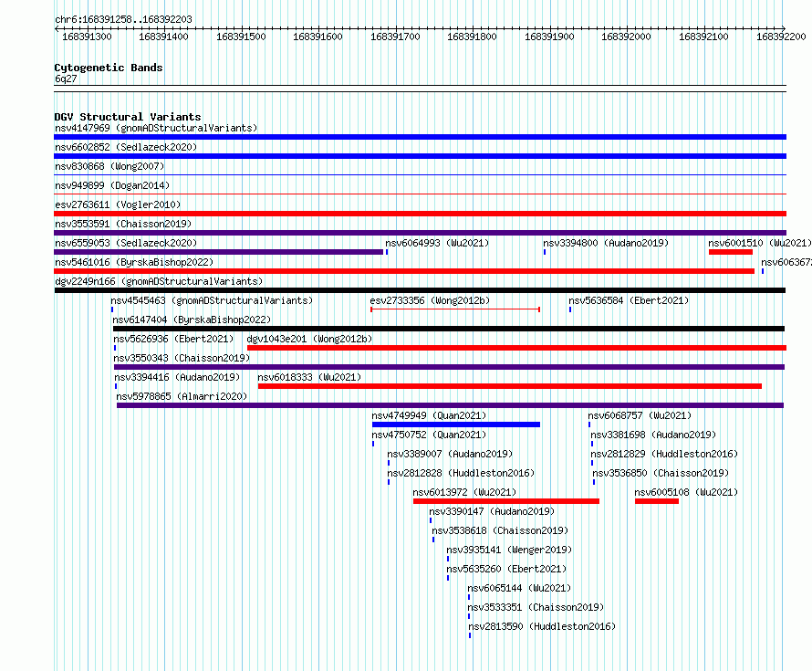
Task: Click nsv3536850 (Chaisson2019) label
Action: [x=661, y=473]
